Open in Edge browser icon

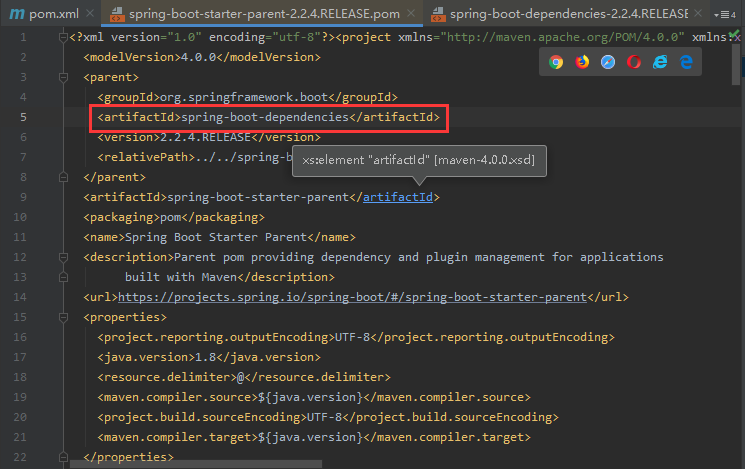(686, 62)
